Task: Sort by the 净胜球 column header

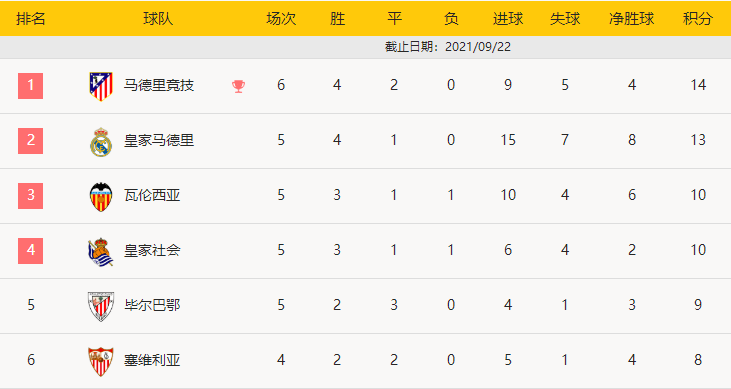Action: (x=632, y=19)
